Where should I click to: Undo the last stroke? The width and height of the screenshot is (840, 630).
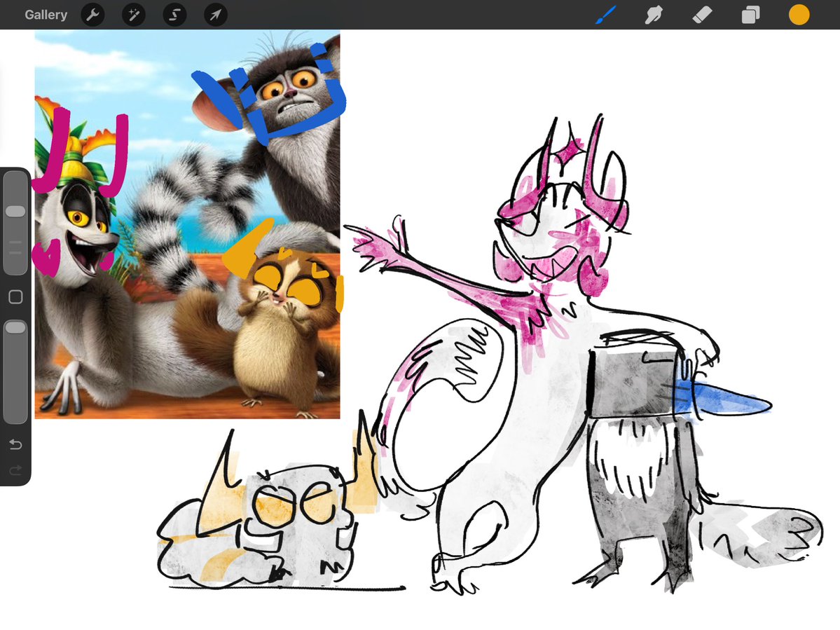(x=15, y=444)
